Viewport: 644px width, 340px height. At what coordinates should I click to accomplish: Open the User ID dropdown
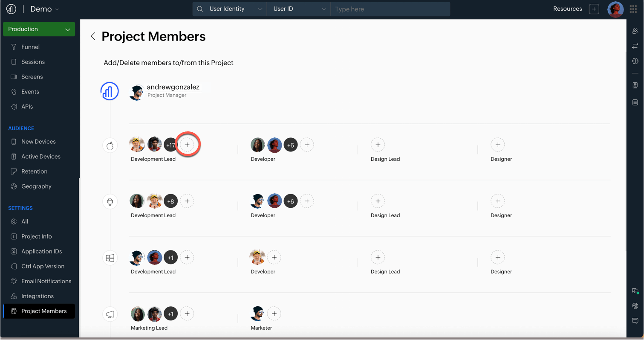299,9
